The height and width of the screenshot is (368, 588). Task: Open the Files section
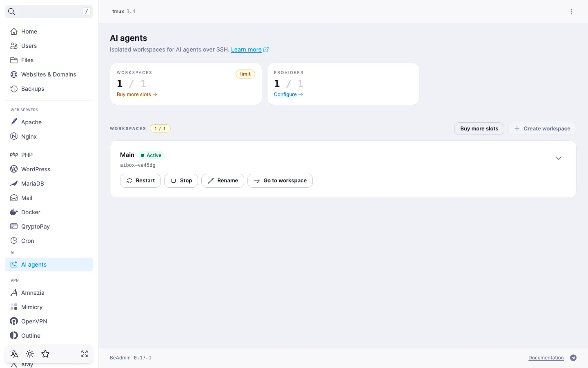(49, 60)
